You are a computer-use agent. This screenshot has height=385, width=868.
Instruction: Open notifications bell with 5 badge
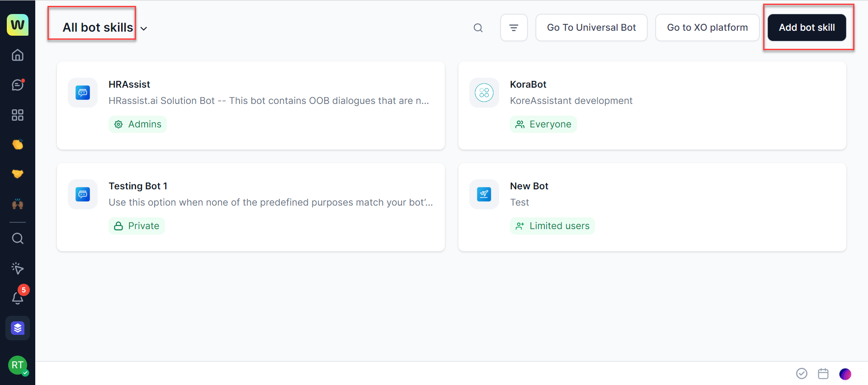[x=18, y=298]
